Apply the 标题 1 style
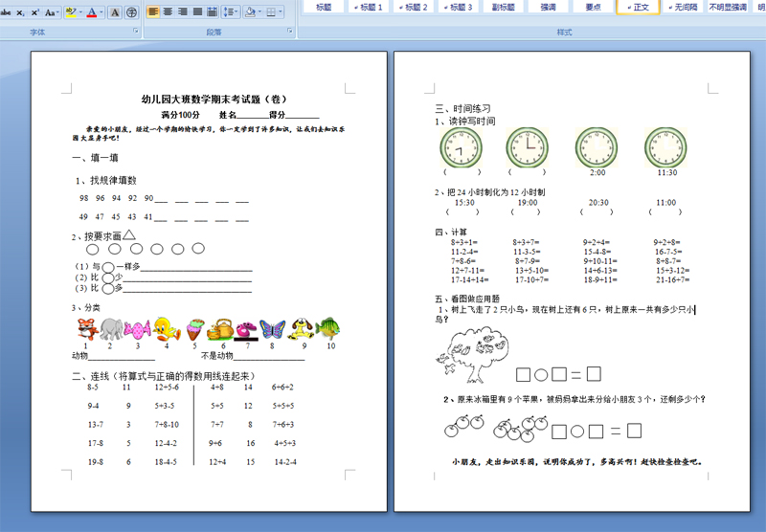 369,7
